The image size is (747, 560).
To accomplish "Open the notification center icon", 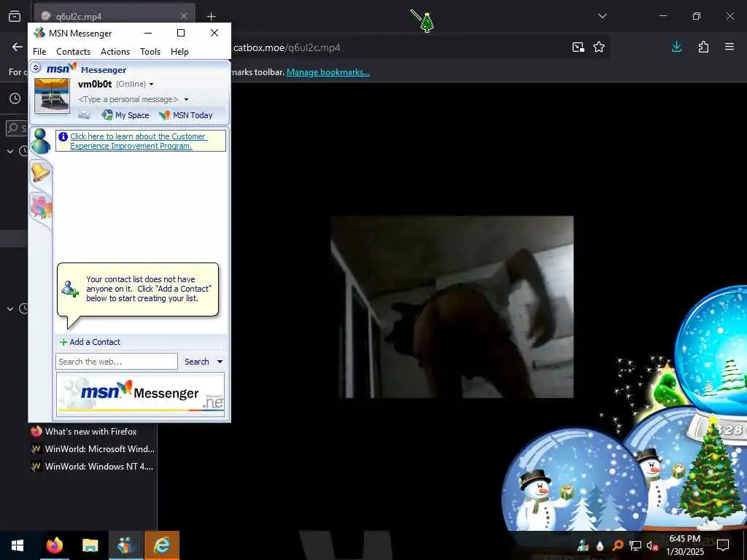I will tap(723, 545).
